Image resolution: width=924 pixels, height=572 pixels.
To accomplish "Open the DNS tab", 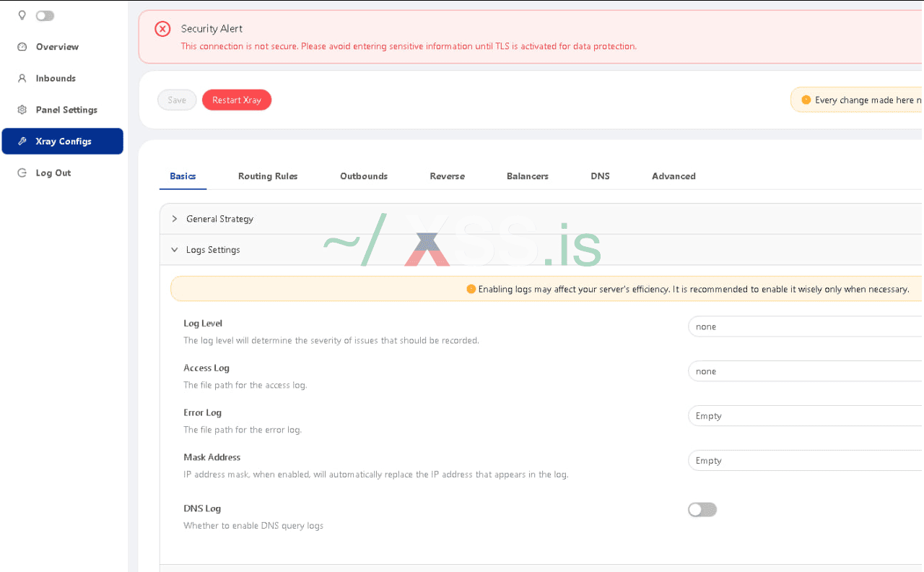I will click(x=600, y=176).
